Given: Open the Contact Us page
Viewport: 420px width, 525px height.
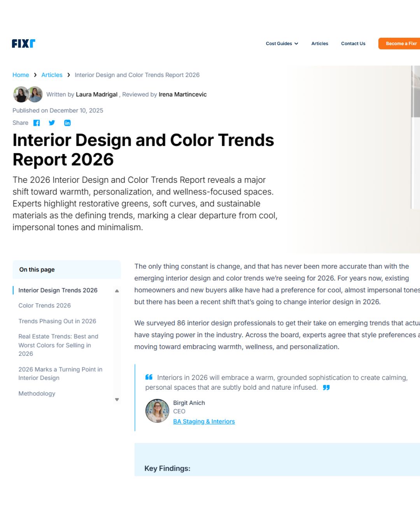Looking at the screenshot, I should coord(353,44).
